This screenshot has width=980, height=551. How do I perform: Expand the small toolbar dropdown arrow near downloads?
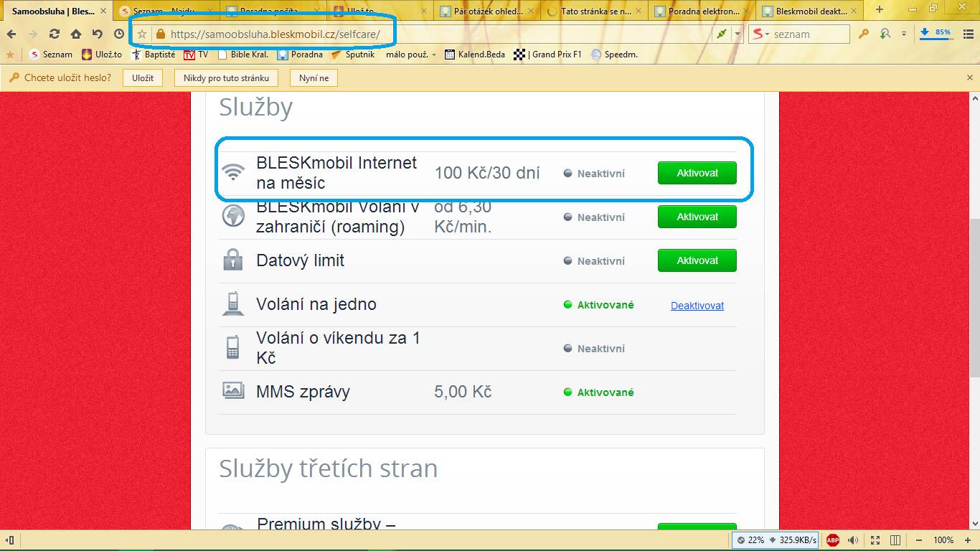tap(904, 34)
